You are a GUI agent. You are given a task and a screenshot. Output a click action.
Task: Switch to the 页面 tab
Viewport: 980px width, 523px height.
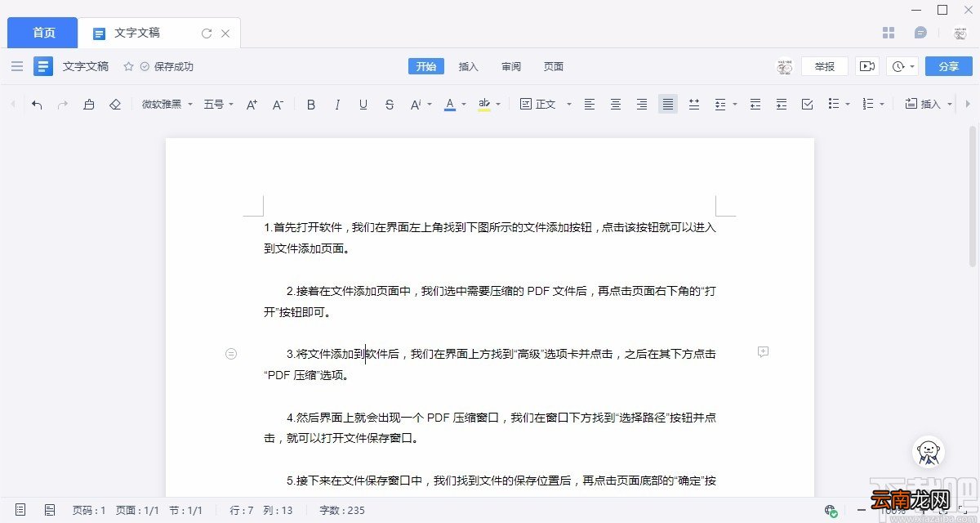coord(554,66)
